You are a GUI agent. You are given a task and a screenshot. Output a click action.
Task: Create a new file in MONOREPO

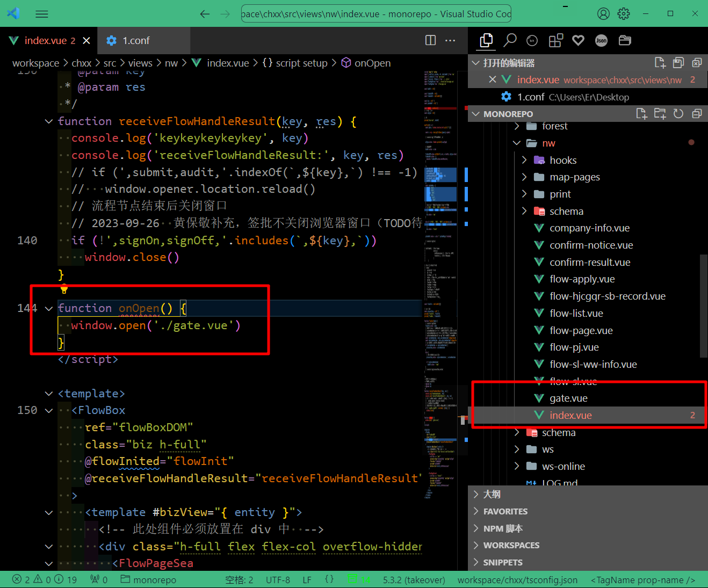(641, 114)
